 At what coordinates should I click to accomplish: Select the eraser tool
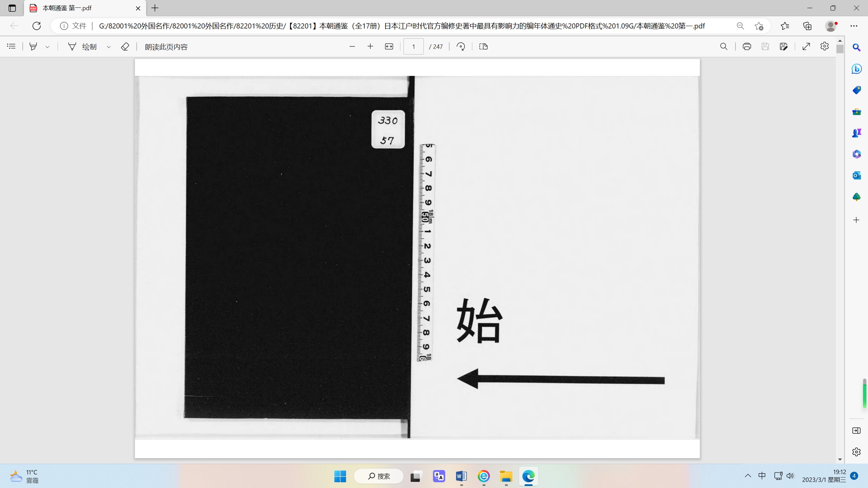pyautogui.click(x=125, y=46)
